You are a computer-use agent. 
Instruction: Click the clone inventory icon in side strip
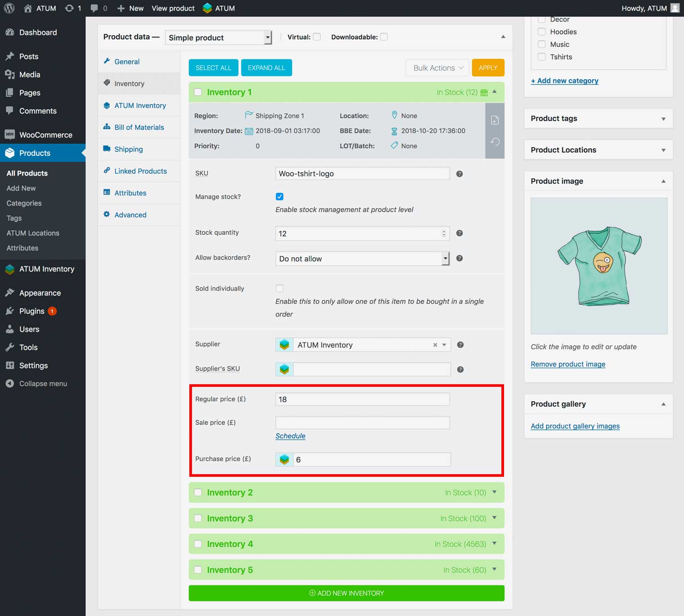tap(495, 120)
